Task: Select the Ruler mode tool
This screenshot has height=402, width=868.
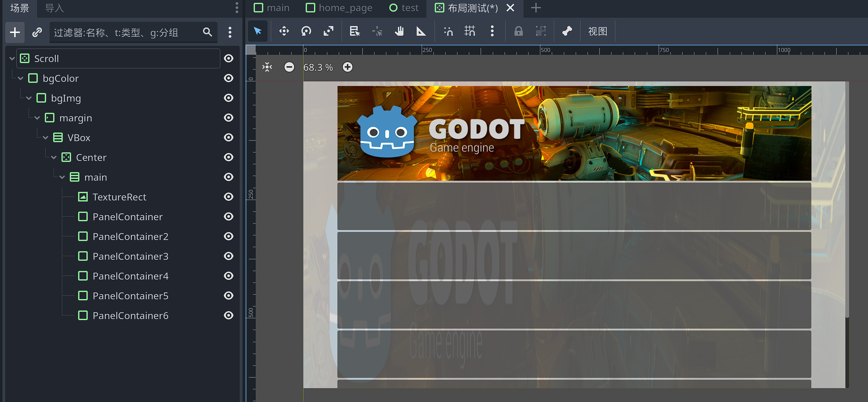Action: tap(421, 31)
